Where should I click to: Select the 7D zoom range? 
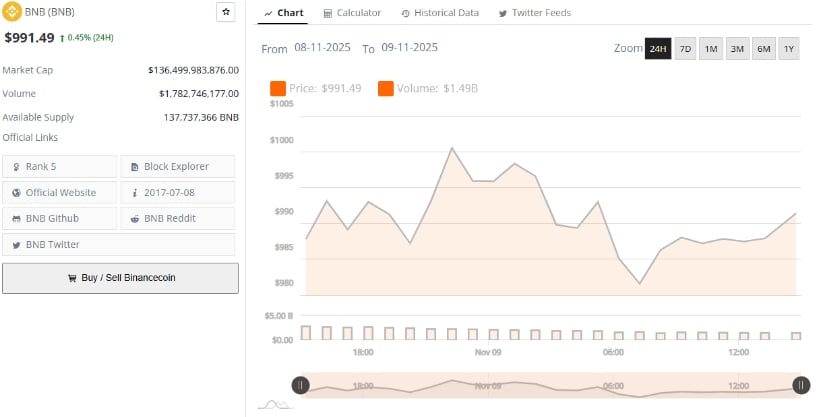coord(685,49)
